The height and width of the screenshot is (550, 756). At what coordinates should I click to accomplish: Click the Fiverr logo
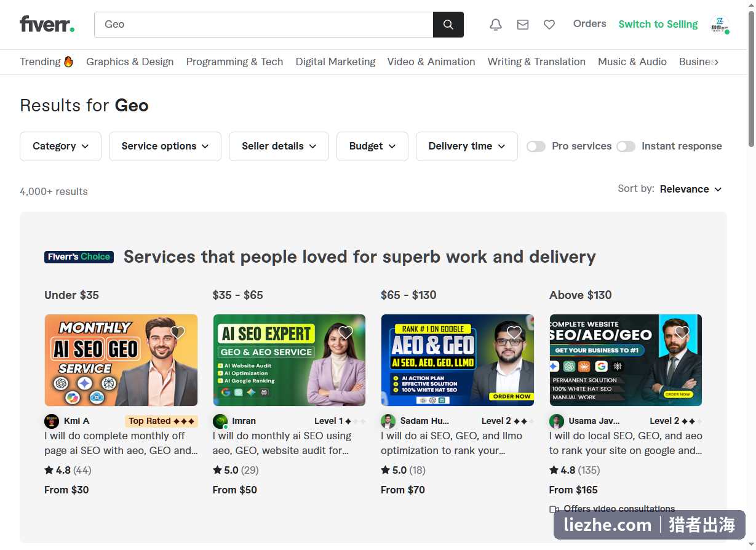(x=47, y=24)
